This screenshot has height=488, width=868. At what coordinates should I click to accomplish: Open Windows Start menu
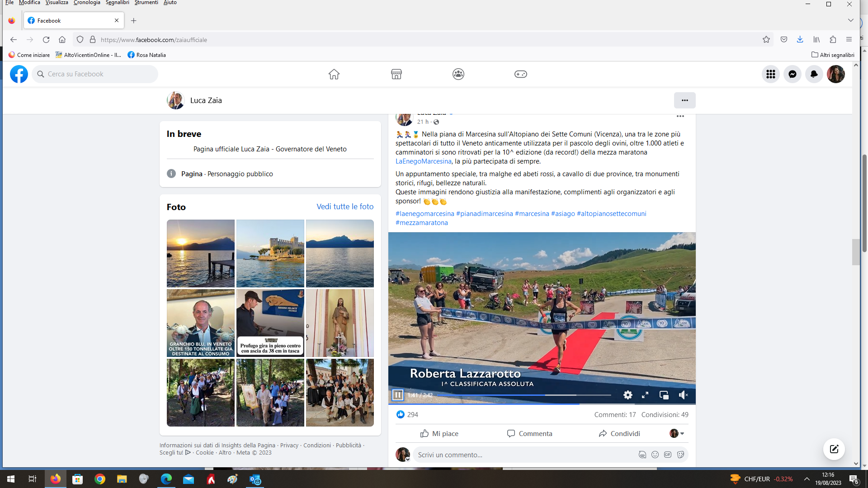tap(11, 479)
